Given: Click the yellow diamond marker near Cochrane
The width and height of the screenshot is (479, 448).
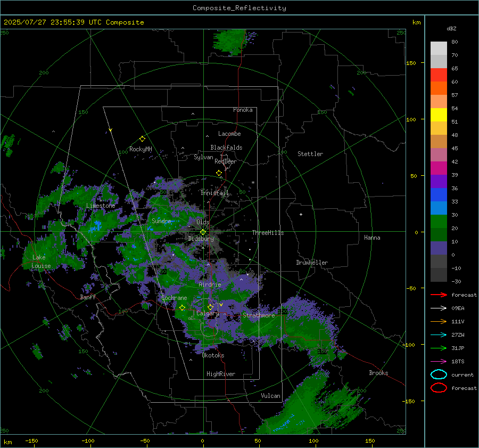Looking at the screenshot, I should 182,308.
